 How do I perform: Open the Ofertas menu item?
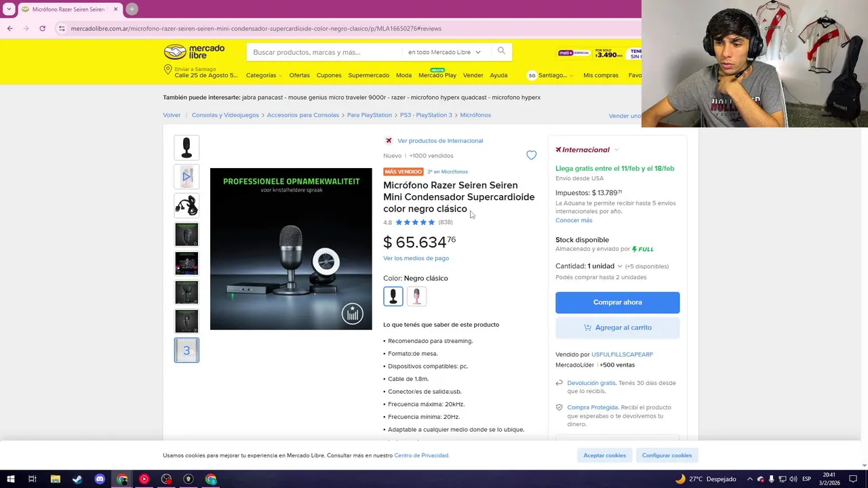(299, 75)
